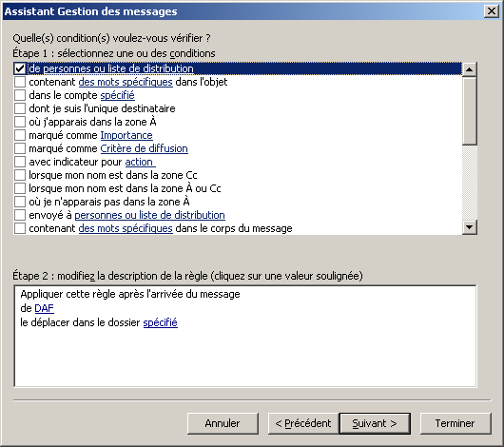This screenshot has height=447, width=504.
Task: Choose the 'spécifié' folder link in rule description
Action: coord(160,322)
